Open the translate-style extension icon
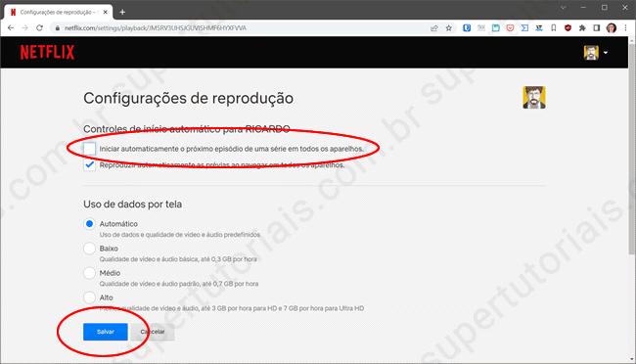The image size is (636, 364). pyautogui.click(x=539, y=28)
